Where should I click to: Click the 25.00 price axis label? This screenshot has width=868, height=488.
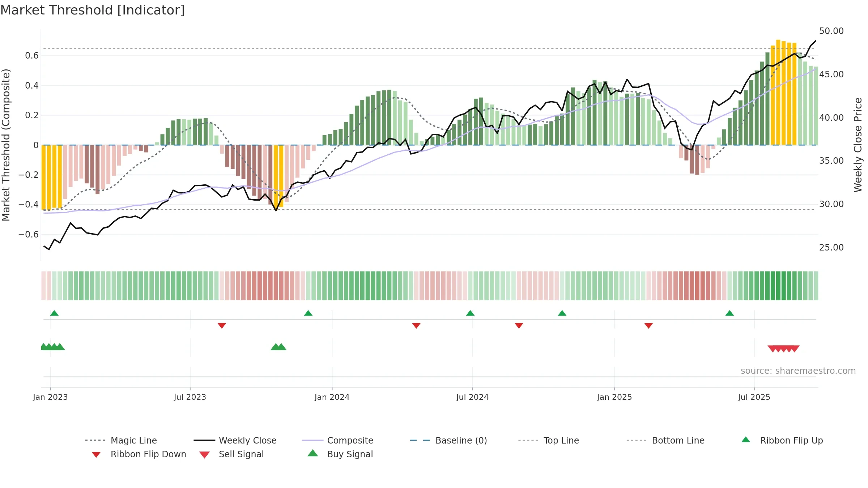click(x=831, y=247)
